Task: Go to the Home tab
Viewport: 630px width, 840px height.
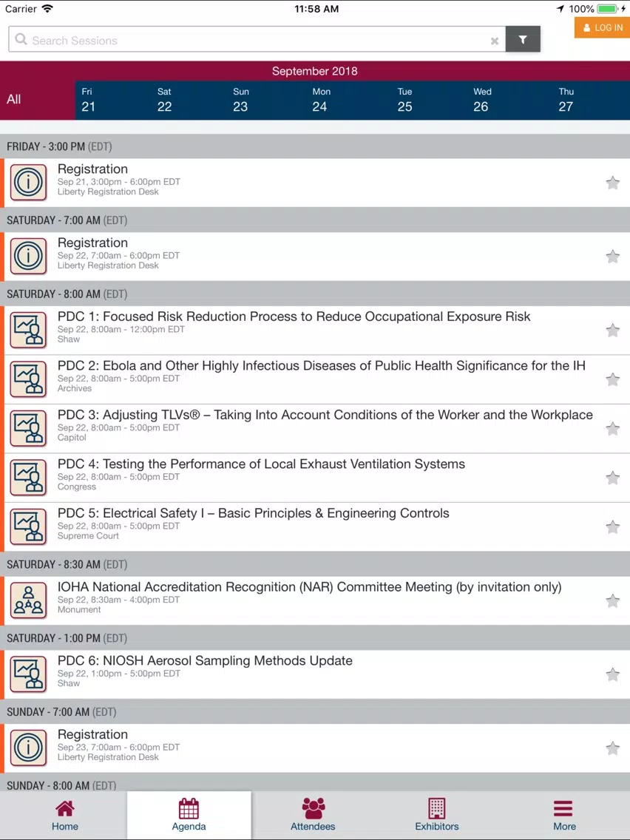Action: [65, 816]
